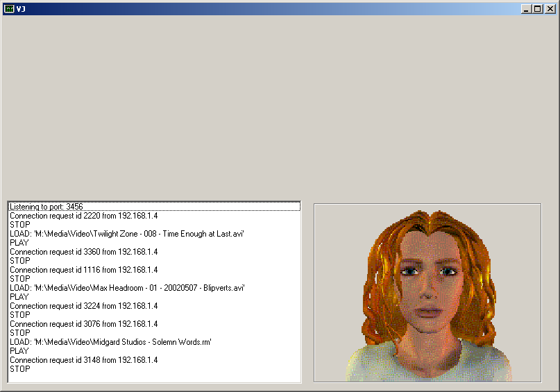Select the connection request id 1116 entry
The image size is (560, 392).
click(83, 270)
